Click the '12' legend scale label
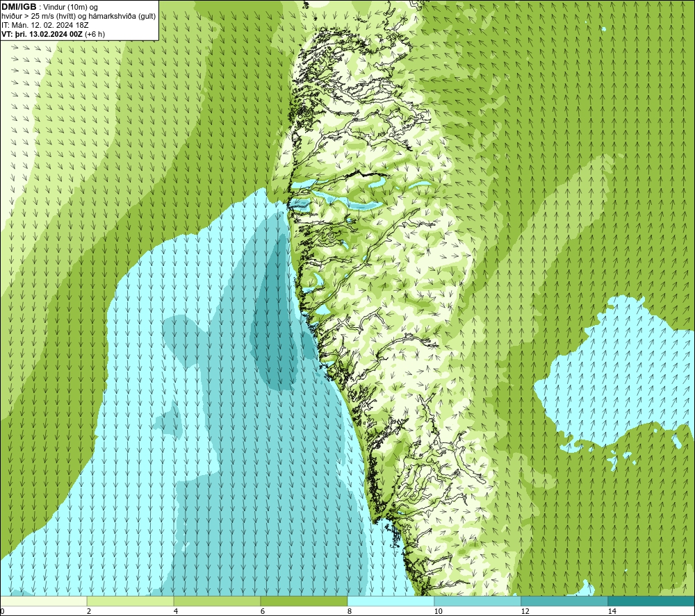 pyautogui.click(x=525, y=612)
